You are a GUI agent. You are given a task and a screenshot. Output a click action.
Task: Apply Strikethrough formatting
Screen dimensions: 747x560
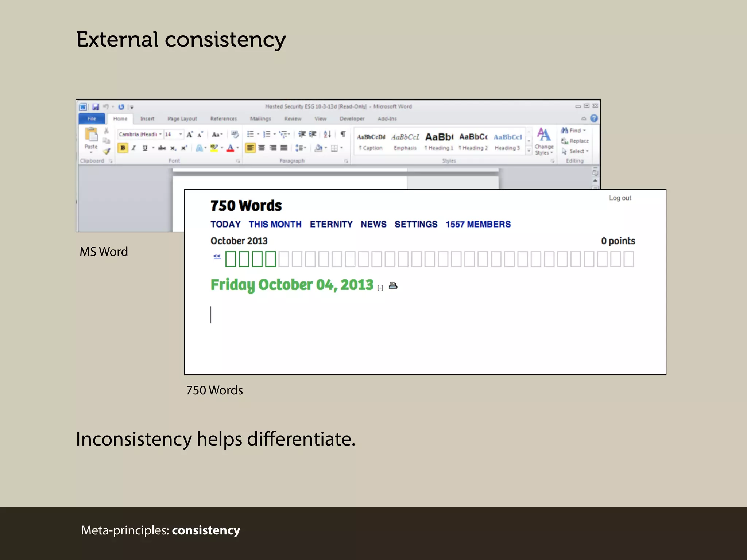162,148
